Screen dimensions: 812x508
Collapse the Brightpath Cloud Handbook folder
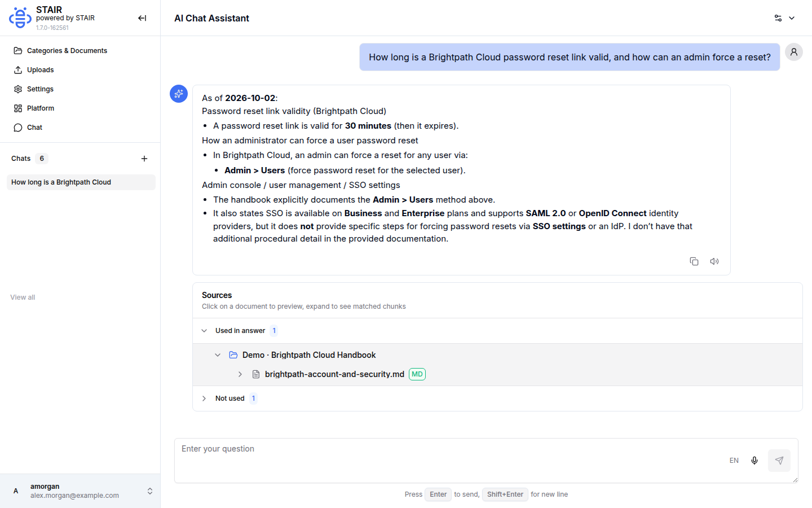(x=218, y=355)
